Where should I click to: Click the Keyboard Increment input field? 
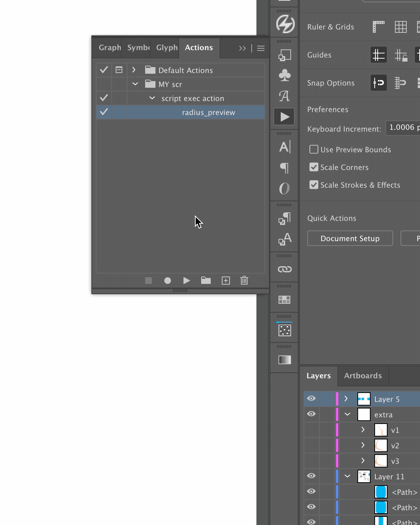click(x=403, y=128)
